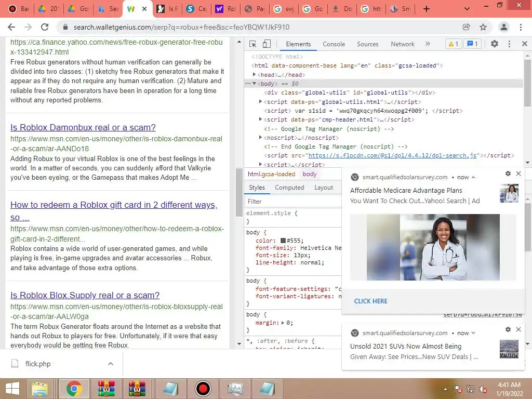532x399 pixels.
Task: Click the red record button taskbar icon
Action: [203, 389]
